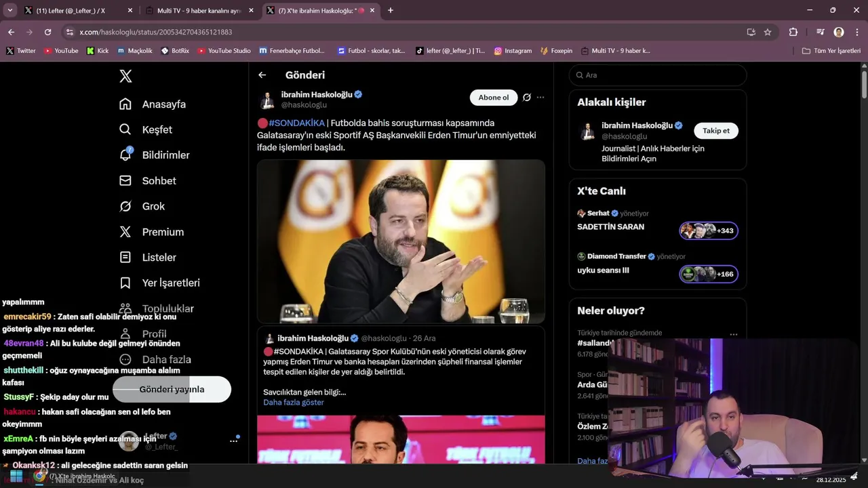Image resolution: width=868 pixels, height=488 pixels.
Task: Open uyku seansı III live space
Action: [x=603, y=270]
